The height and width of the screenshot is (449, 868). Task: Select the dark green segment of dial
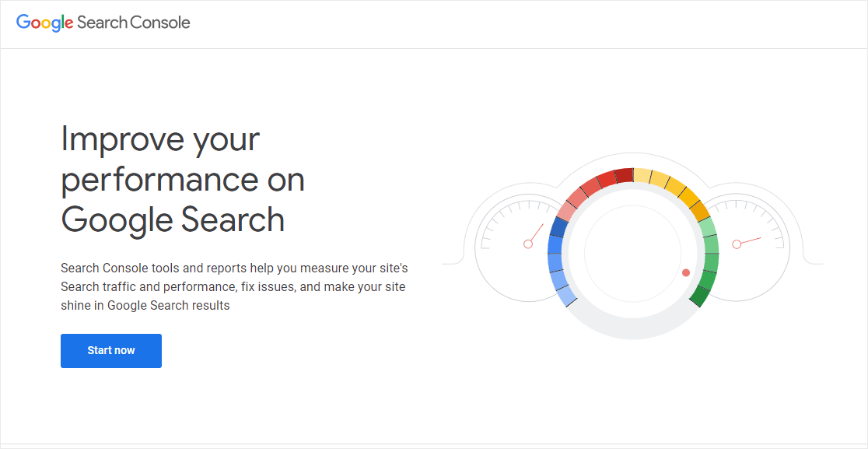pyautogui.click(x=700, y=295)
